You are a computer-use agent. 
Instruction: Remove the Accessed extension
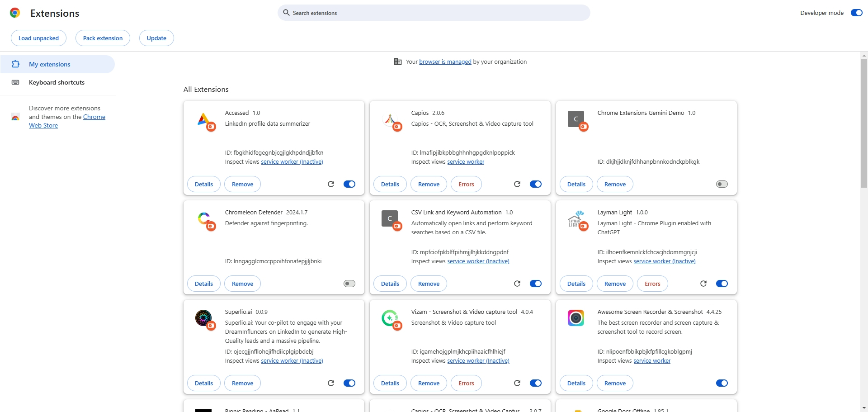click(x=242, y=184)
